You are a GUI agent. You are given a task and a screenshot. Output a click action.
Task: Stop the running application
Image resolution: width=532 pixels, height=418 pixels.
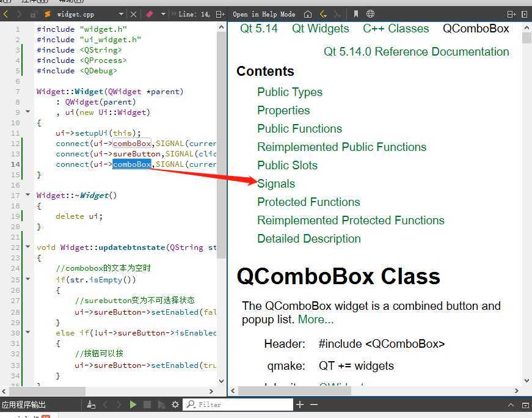147,405
